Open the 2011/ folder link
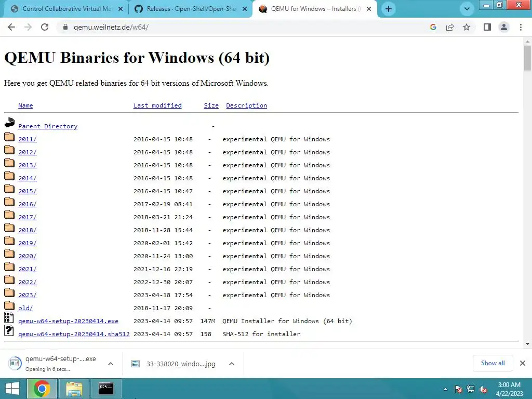532x399 pixels. pyautogui.click(x=28, y=139)
